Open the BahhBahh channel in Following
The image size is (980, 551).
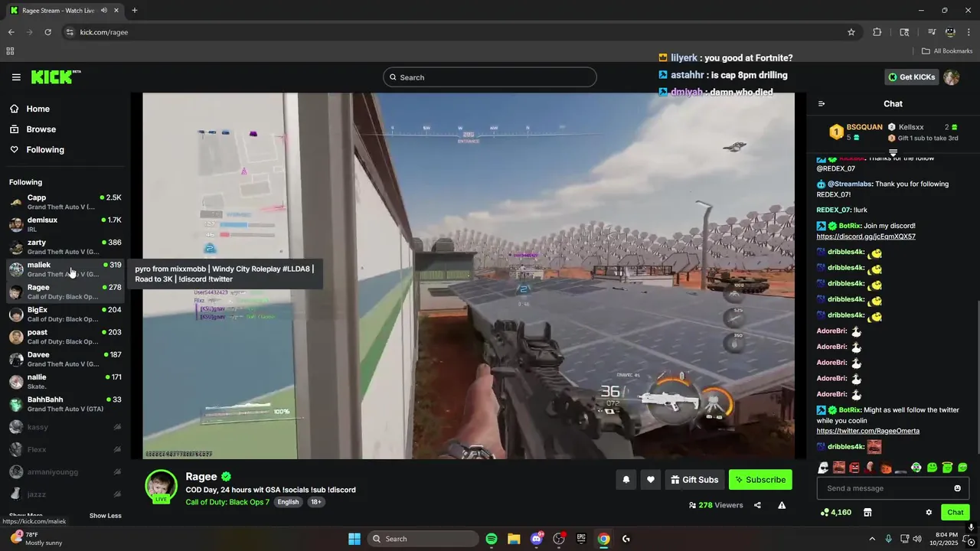65,404
